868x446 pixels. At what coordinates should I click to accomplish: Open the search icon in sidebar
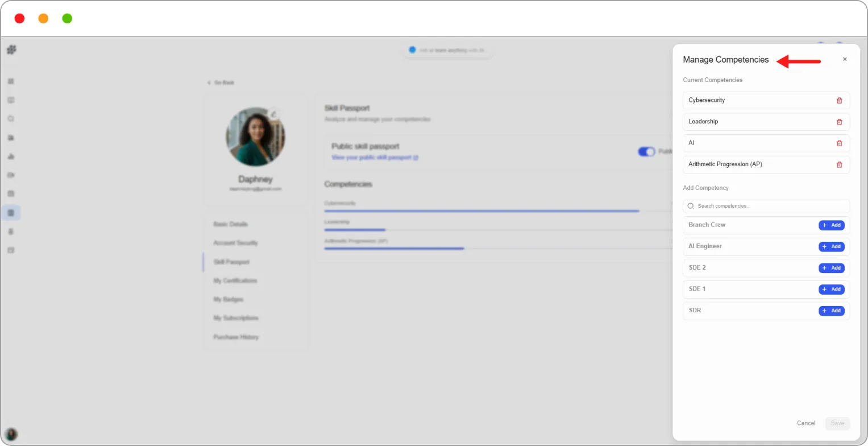(x=11, y=119)
